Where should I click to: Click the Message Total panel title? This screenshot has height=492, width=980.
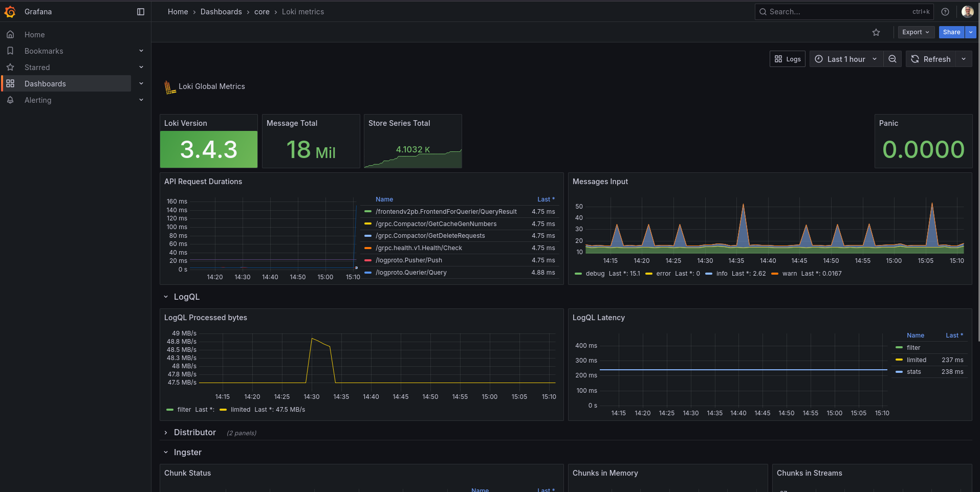click(x=292, y=123)
